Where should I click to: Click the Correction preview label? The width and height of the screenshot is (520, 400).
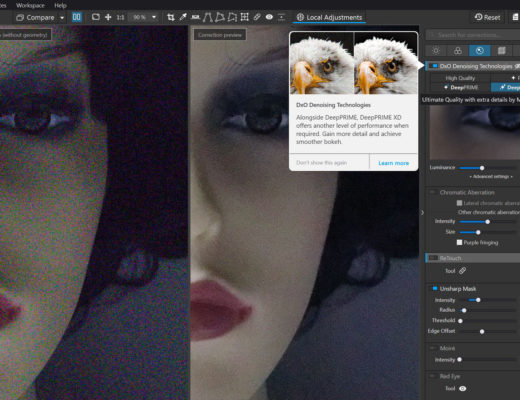coord(220,35)
